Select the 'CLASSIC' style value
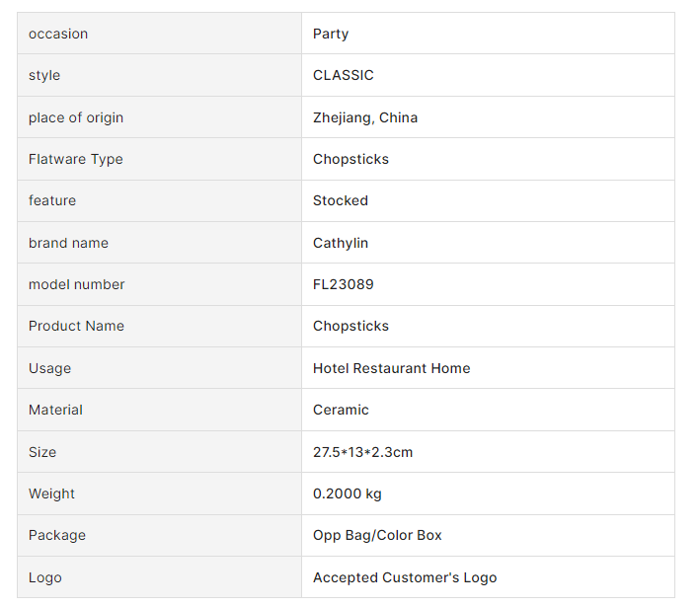The width and height of the screenshot is (700, 607). (344, 75)
